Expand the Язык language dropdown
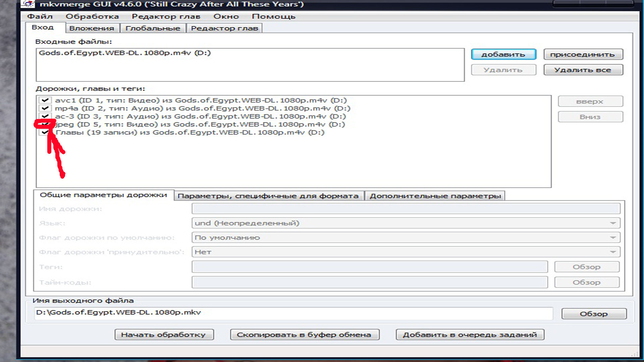Viewport: 644px width, 362px height. (612, 223)
